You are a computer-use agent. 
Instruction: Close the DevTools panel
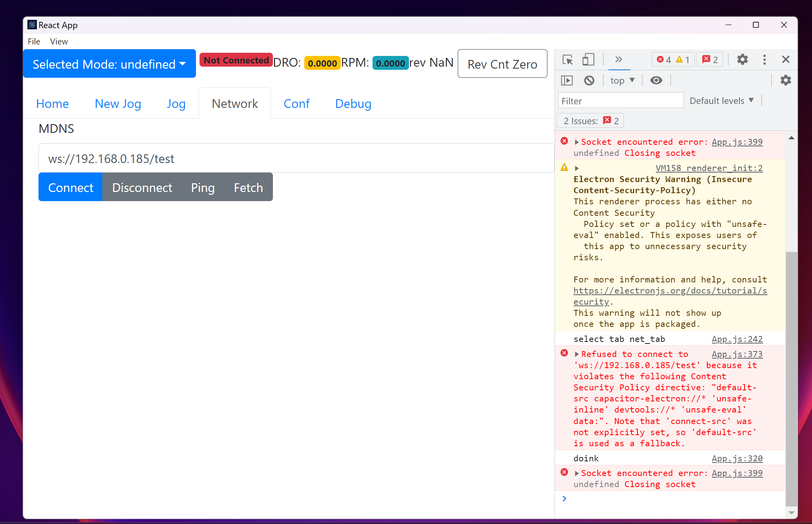click(x=785, y=60)
